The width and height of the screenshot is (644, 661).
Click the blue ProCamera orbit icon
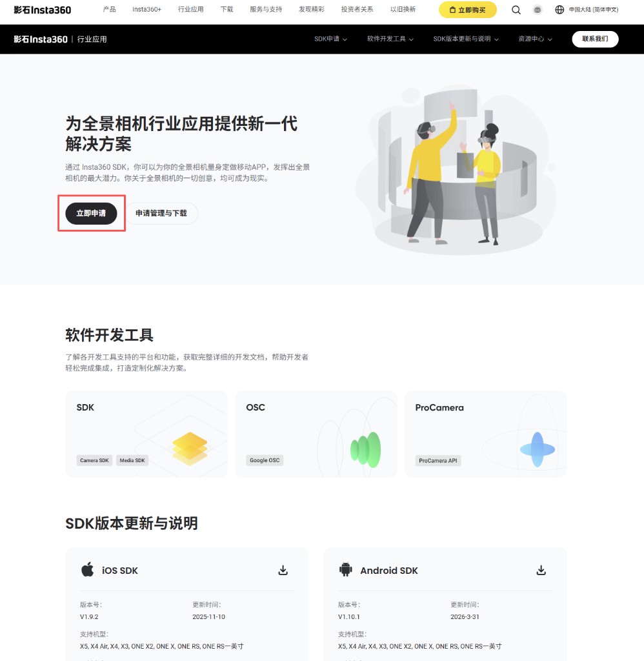[x=538, y=449]
